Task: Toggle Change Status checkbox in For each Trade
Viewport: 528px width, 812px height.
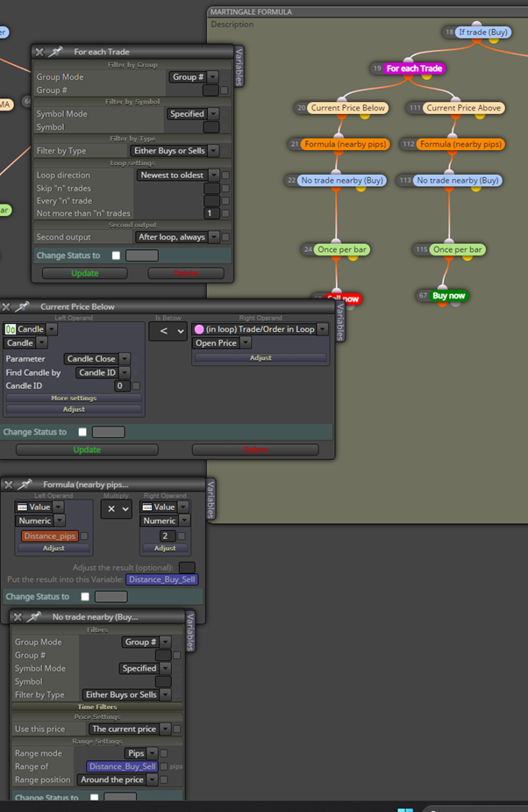Action: [x=116, y=255]
